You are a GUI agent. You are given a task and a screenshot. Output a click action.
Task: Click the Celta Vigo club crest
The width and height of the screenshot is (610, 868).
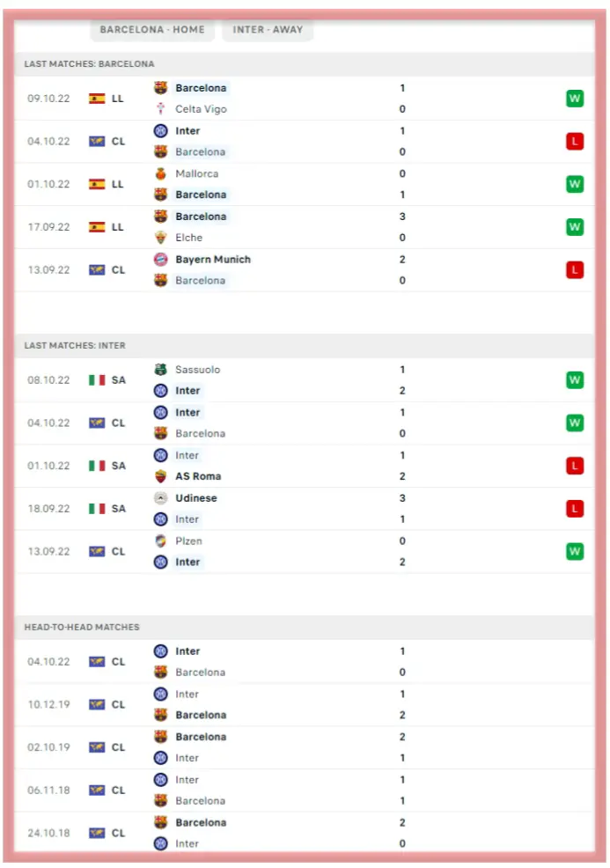tap(160, 109)
